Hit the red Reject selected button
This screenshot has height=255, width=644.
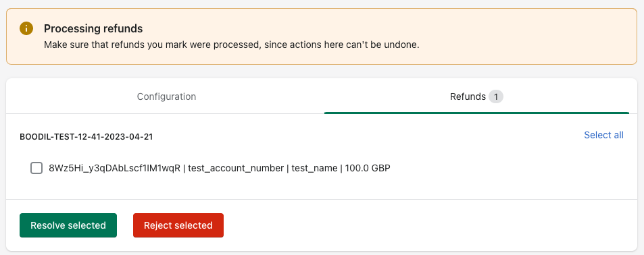[178, 225]
